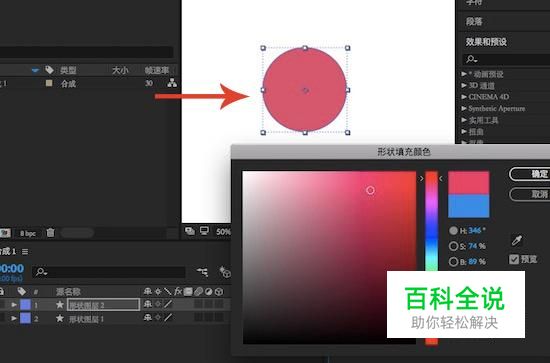This screenshot has width=550, height=363.
Task: Cancel color dialog with 取消 button
Action: point(529,194)
